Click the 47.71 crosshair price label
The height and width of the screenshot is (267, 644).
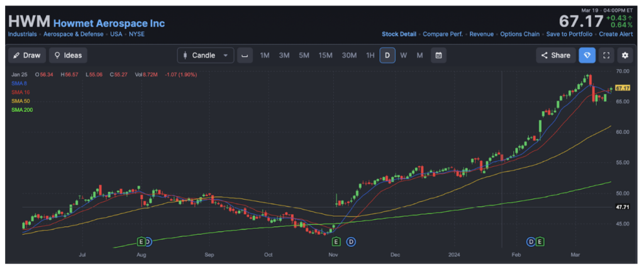(623, 207)
